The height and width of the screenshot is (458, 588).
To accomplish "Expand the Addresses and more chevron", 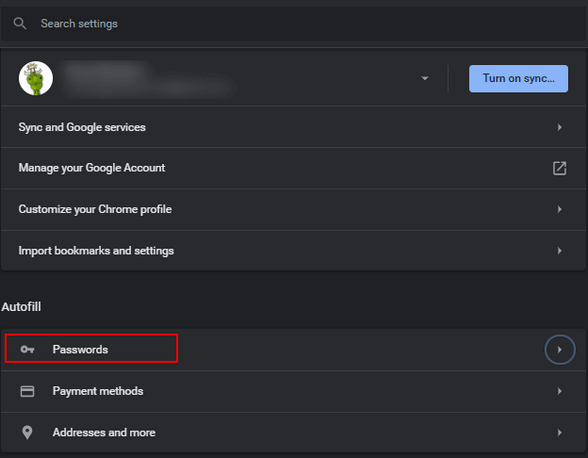I will (x=560, y=432).
